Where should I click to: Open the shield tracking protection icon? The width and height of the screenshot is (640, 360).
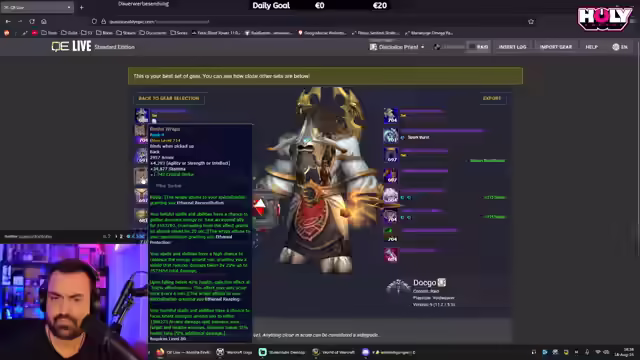coord(94,21)
